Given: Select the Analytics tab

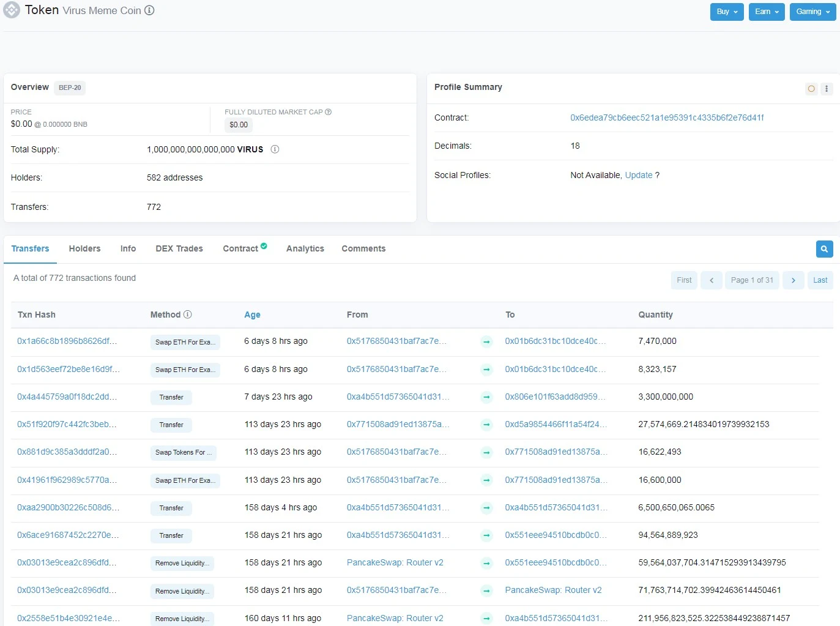Looking at the screenshot, I should 305,248.
